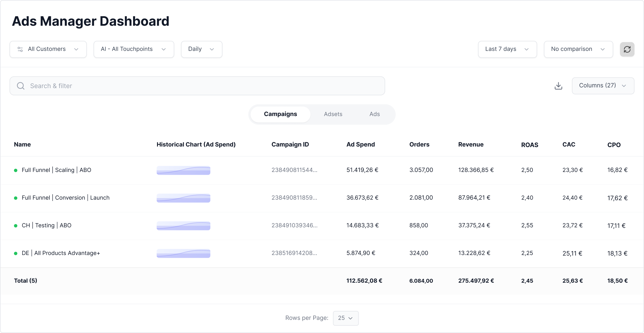Switch to the Ads tab
This screenshot has width=644, height=333.
tap(374, 114)
